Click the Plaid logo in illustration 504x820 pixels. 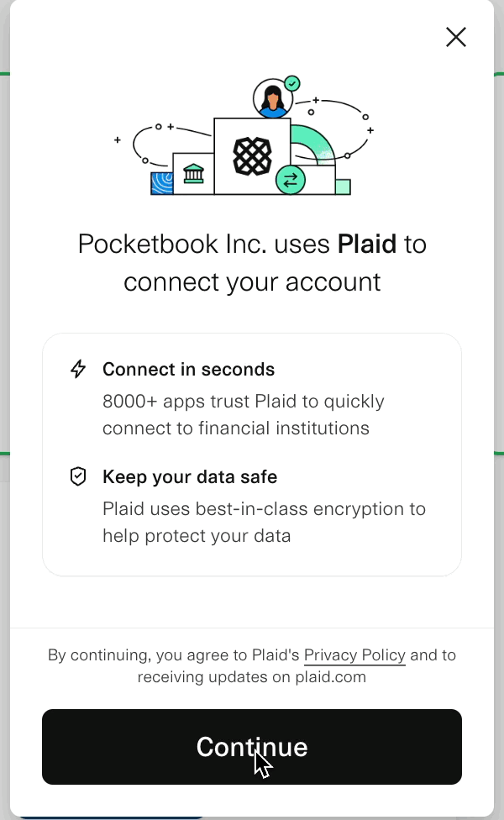[x=252, y=155]
